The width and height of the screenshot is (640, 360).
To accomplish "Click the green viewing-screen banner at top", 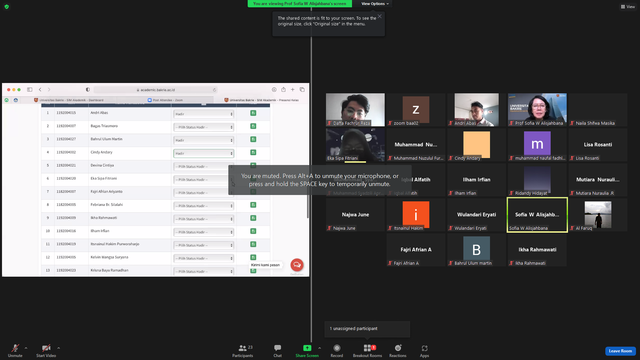I will (300, 4).
